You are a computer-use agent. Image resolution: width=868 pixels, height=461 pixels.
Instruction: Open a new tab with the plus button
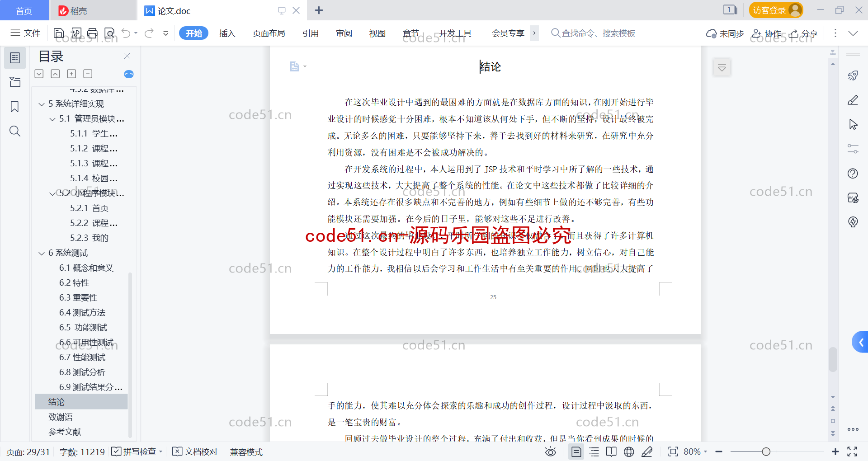point(319,10)
